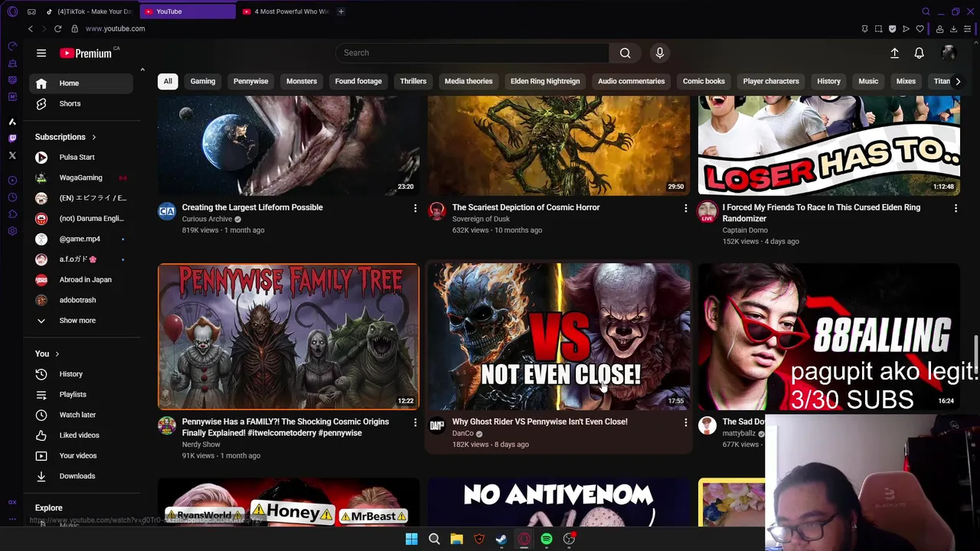This screenshot has height=551, width=980.
Task: Go back with the browser back arrow
Action: pyautogui.click(x=31, y=28)
